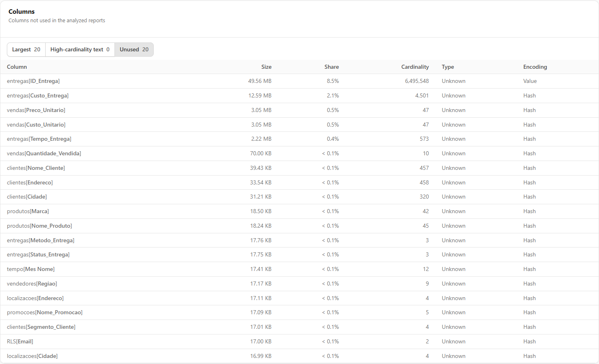Click localizacoes[Endereco] entry

click(x=35, y=298)
